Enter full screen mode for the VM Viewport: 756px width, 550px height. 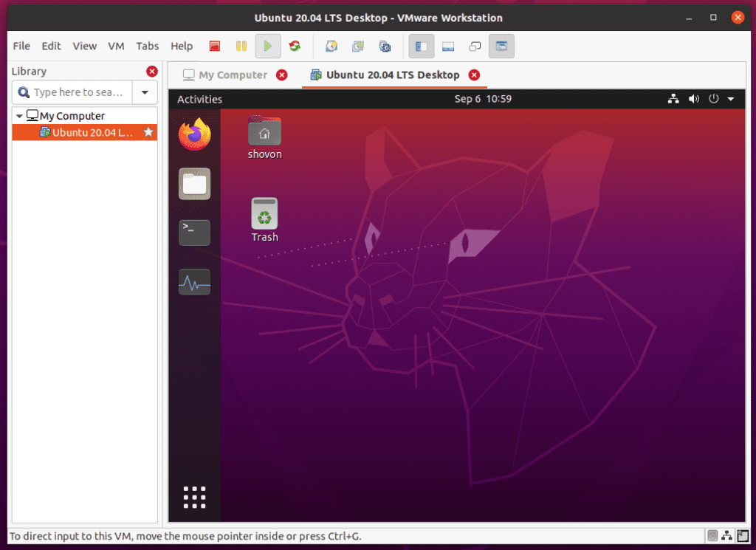(x=501, y=46)
